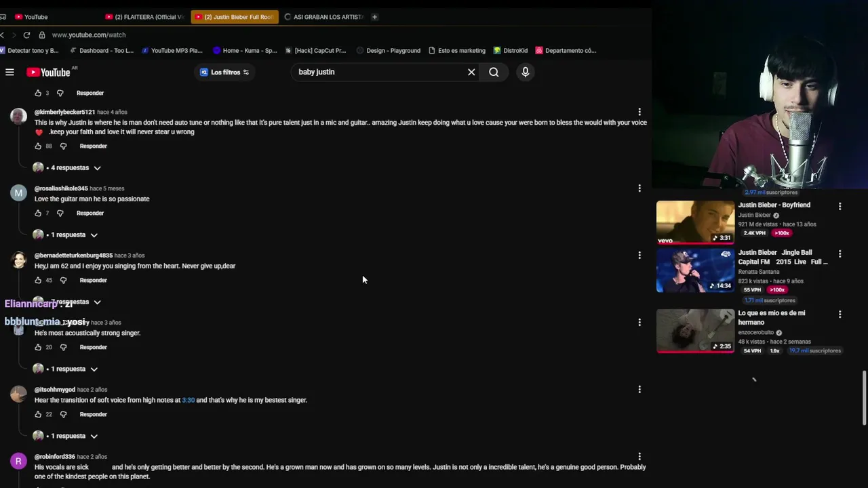
Task: Open robinford336 'R' avatar
Action: pyautogui.click(x=18, y=461)
